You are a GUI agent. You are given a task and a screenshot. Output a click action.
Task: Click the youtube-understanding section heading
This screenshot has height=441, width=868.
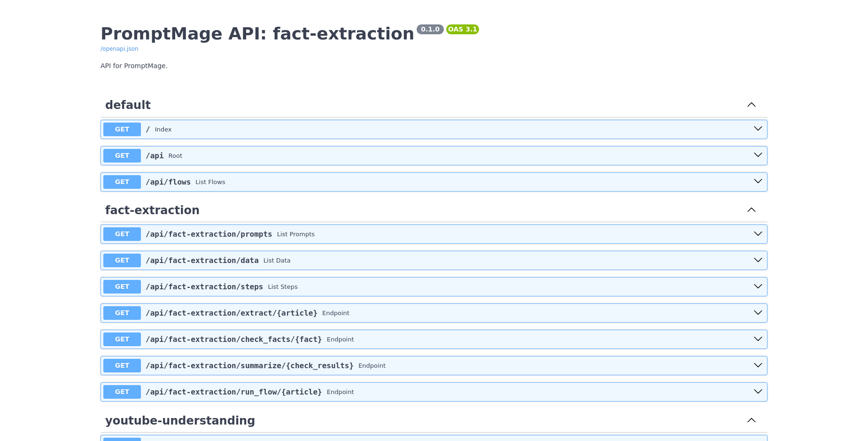[180, 420]
